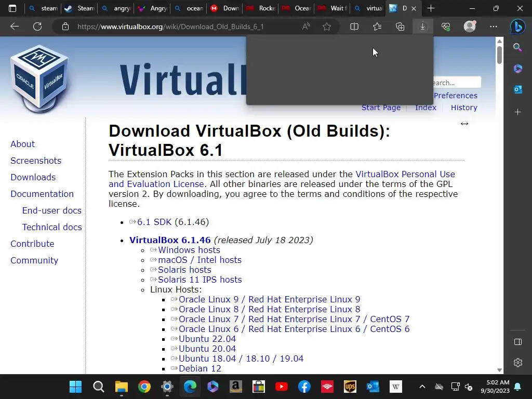Switch to the 'virtual' search tab

[x=368, y=8]
